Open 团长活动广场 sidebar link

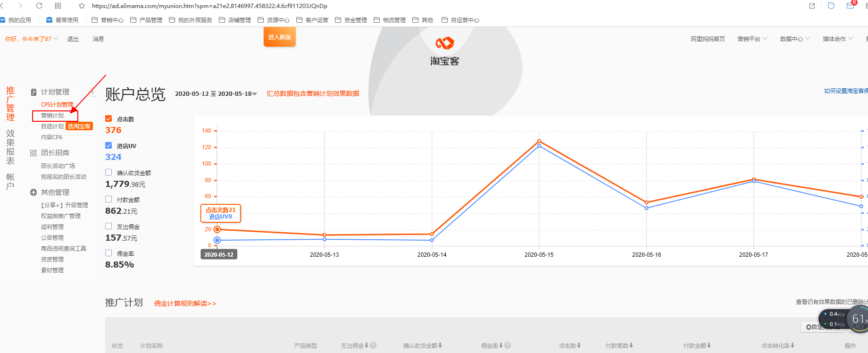(58, 166)
